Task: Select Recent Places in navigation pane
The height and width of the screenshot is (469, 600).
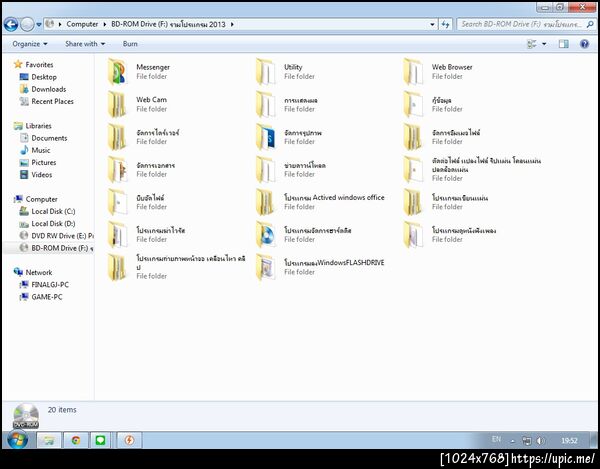Action: coord(52,101)
